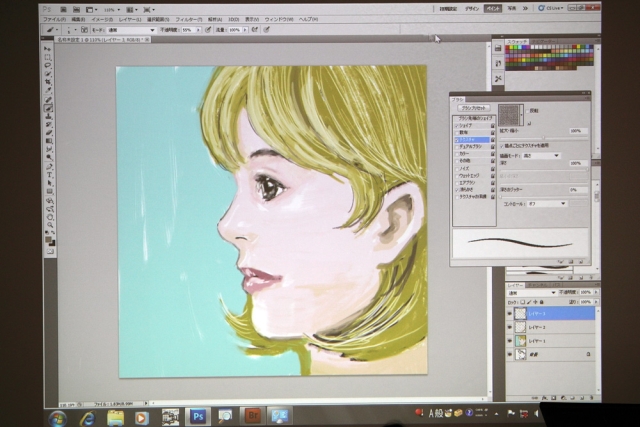Create a new layer in Layers panel
This screenshot has height=427, width=640.
tap(582, 398)
